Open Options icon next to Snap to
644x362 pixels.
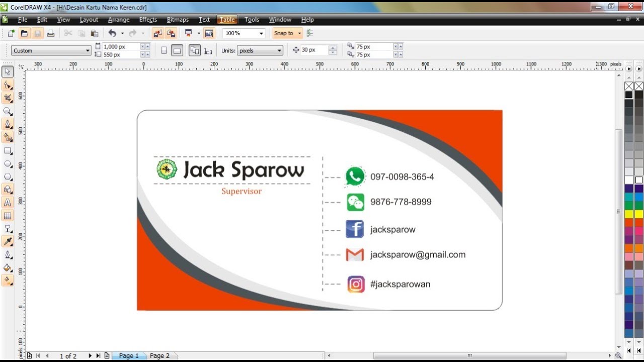pos(310,33)
